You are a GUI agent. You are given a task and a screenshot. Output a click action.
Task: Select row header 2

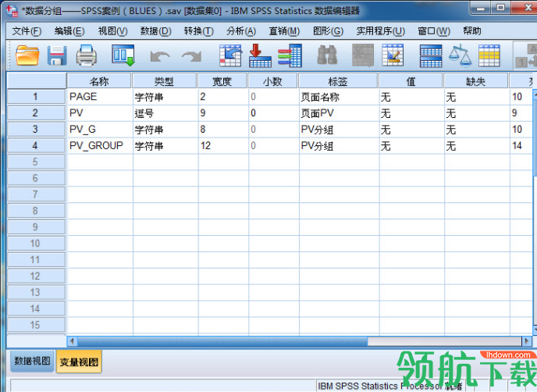click(x=37, y=112)
